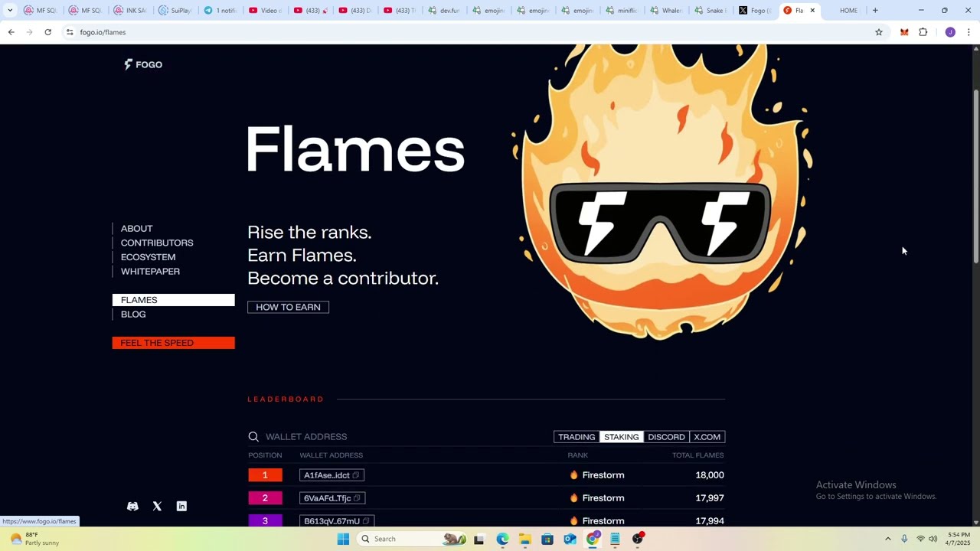Click the page vertical scrollbar thumb

pos(975,177)
